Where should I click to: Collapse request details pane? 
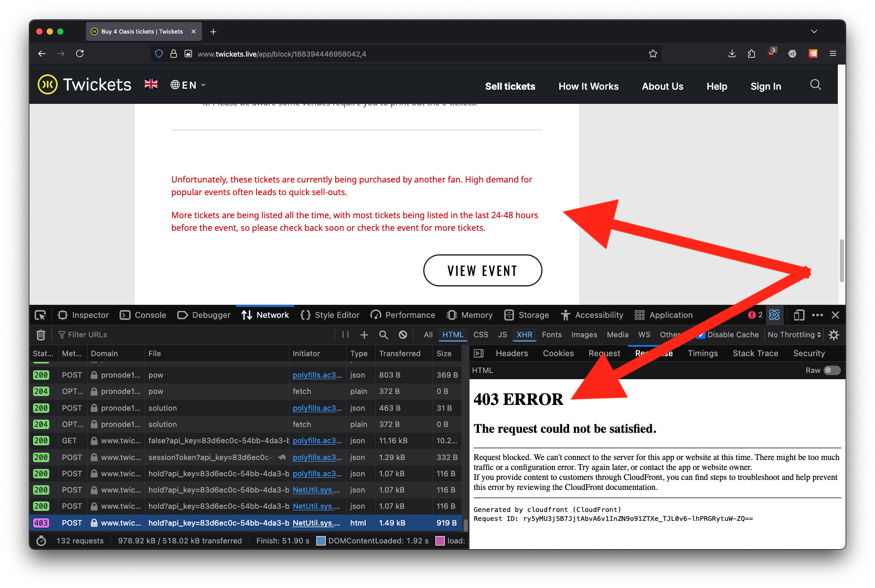478,354
